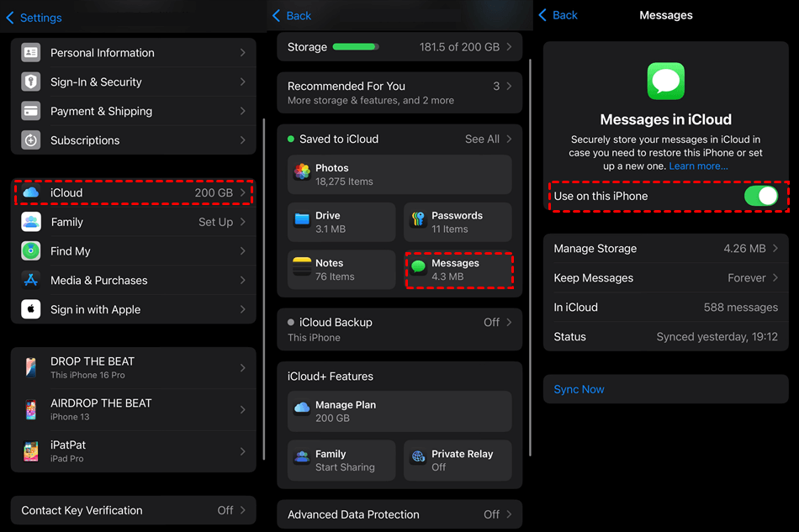
Task: Open the Payment & Shipping row
Action: pos(133,111)
